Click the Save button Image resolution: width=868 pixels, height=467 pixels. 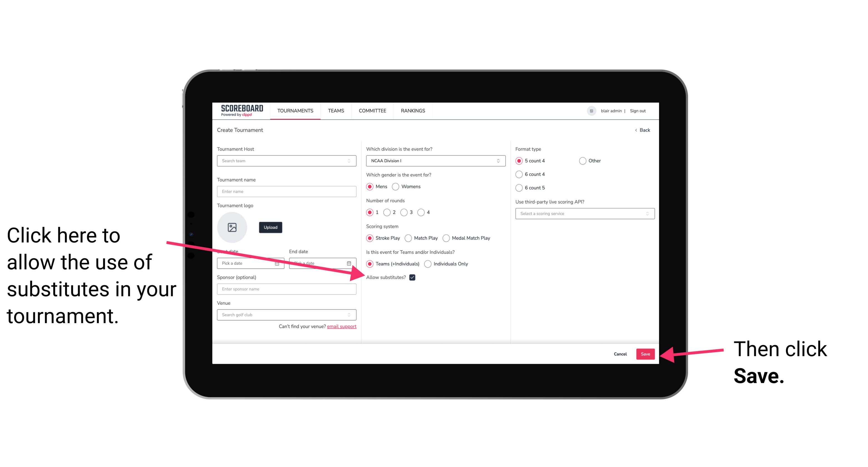(x=646, y=354)
